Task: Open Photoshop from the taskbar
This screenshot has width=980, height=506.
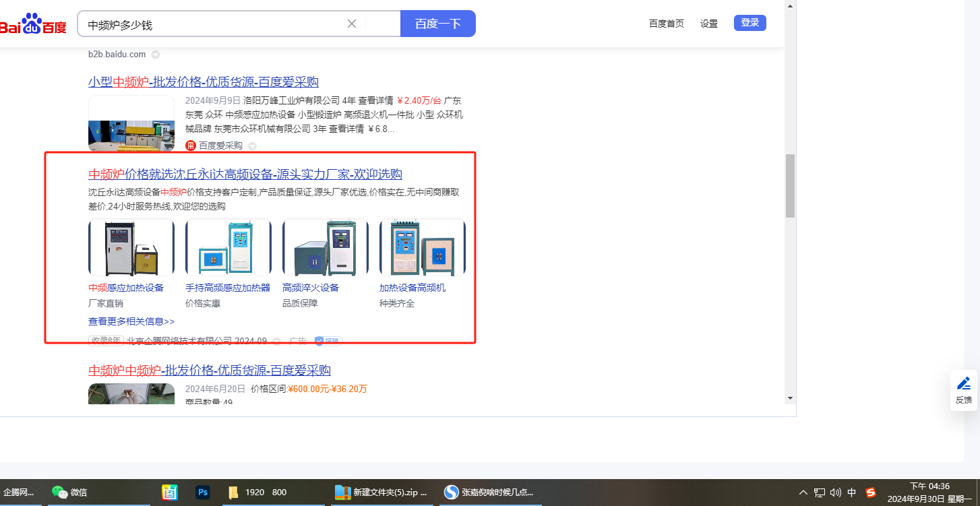Action: click(x=203, y=493)
